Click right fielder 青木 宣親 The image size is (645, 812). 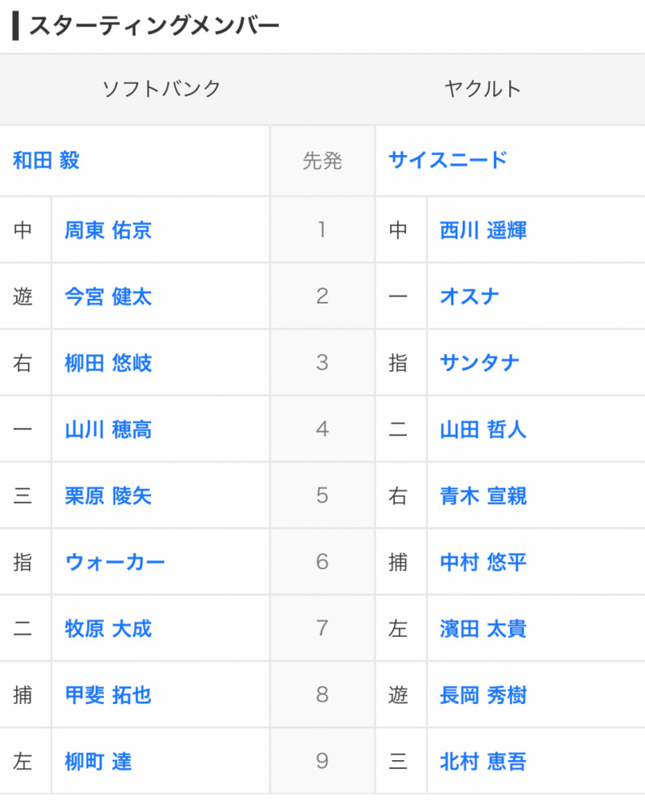click(483, 496)
